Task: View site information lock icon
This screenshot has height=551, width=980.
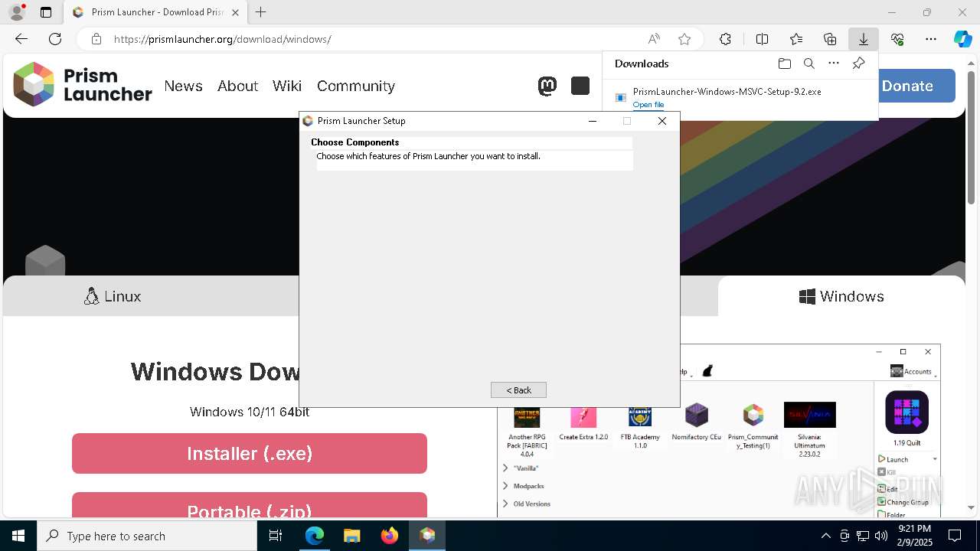Action: 96,39
